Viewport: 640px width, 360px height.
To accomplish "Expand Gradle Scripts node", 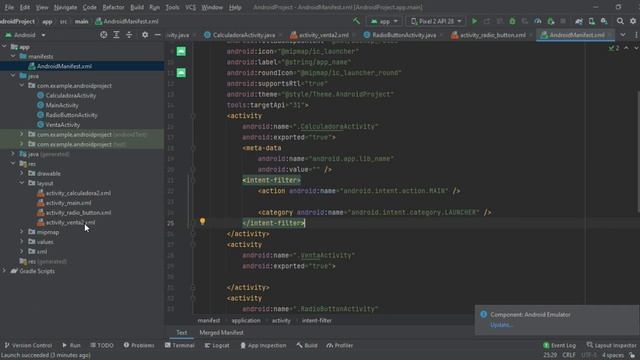I will (x=4, y=271).
